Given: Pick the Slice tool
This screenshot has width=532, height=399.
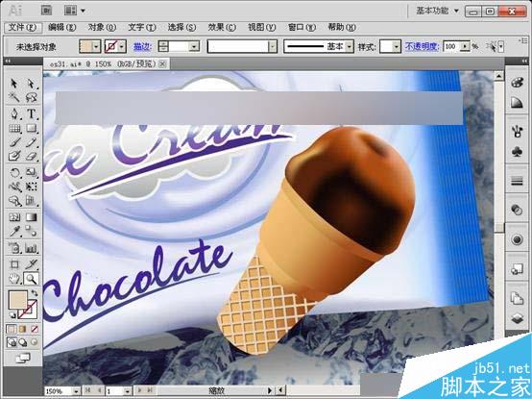Looking at the screenshot, I should [x=31, y=264].
